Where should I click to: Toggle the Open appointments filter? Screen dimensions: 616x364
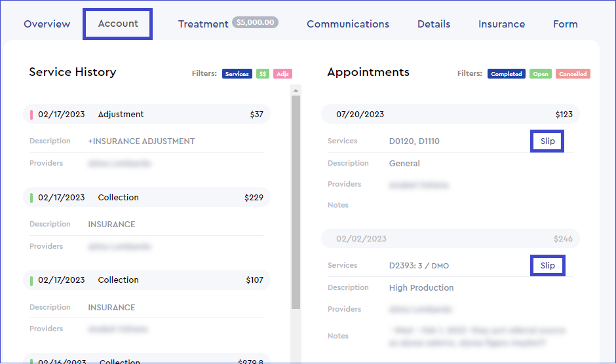click(x=541, y=74)
